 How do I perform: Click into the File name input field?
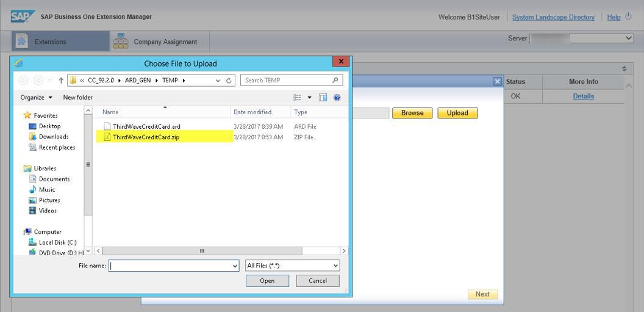[x=174, y=266]
